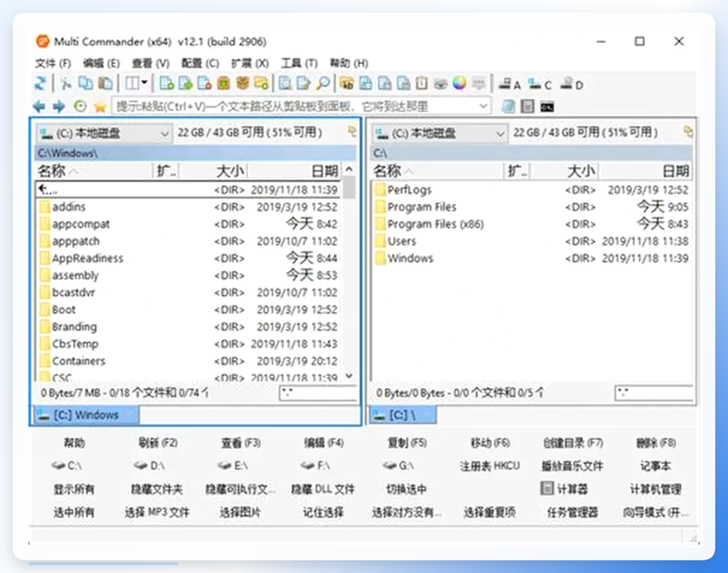Click the paste clipboard icon
Image resolution: width=728 pixels, height=573 pixels.
(107, 84)
